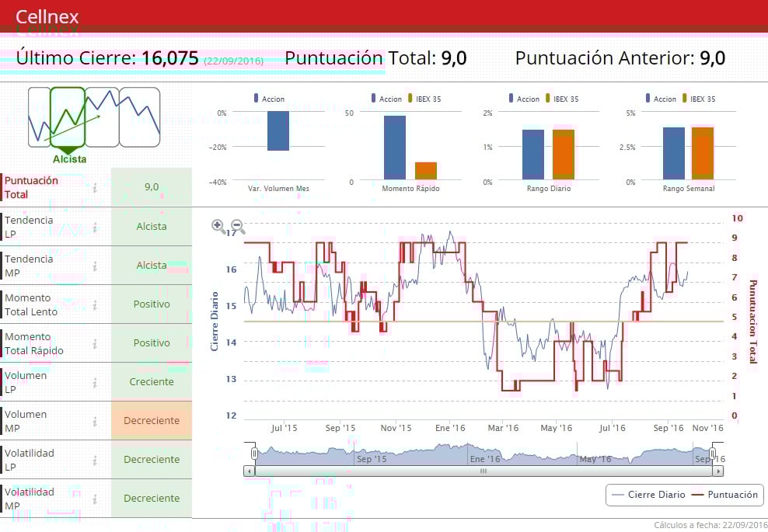The image size is (768, 532).
Task: Click the navigator scrollbar right arrow
Action: click(718, 471)
